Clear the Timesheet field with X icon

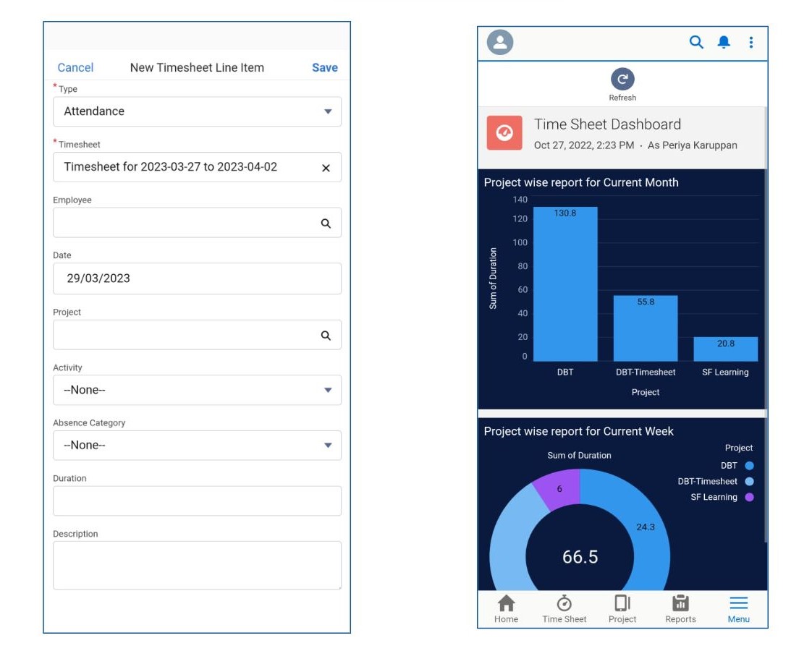point(326,168)
